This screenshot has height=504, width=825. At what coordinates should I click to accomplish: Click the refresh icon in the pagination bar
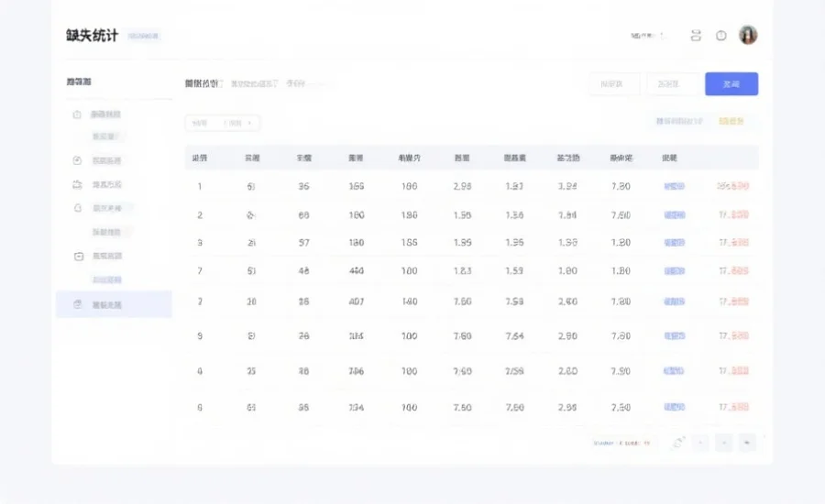[678, 443]
